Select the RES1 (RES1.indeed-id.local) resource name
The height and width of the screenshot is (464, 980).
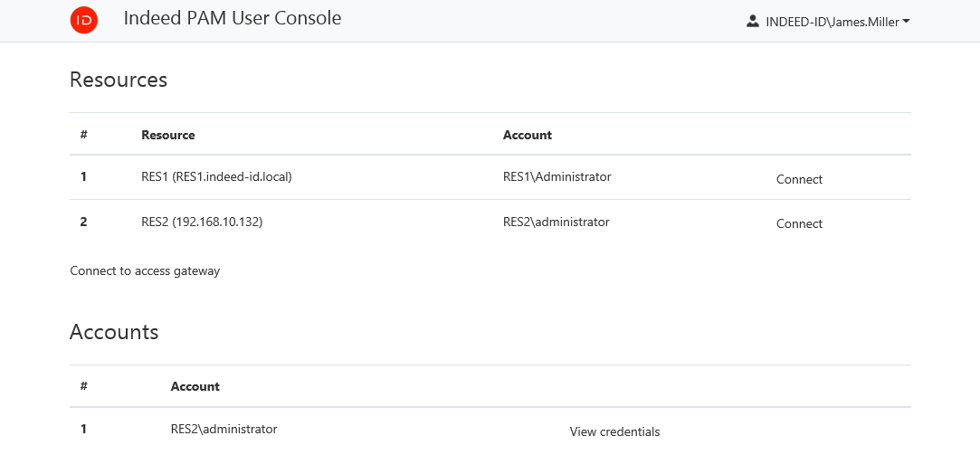[x=216, y=176]
